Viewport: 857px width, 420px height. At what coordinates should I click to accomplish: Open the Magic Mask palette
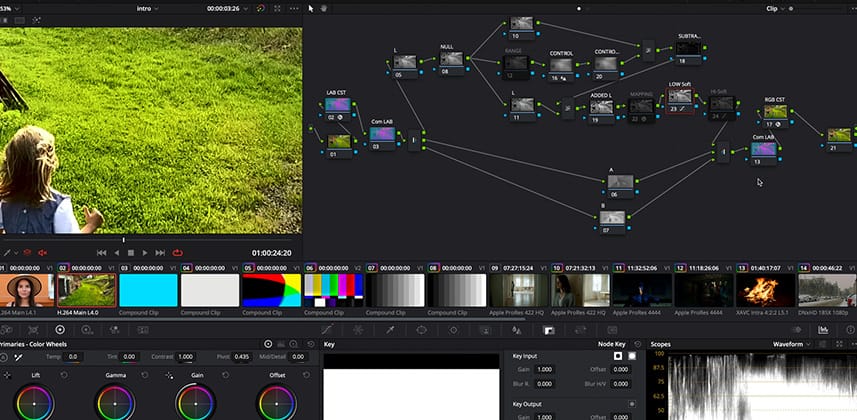[485, 330]
